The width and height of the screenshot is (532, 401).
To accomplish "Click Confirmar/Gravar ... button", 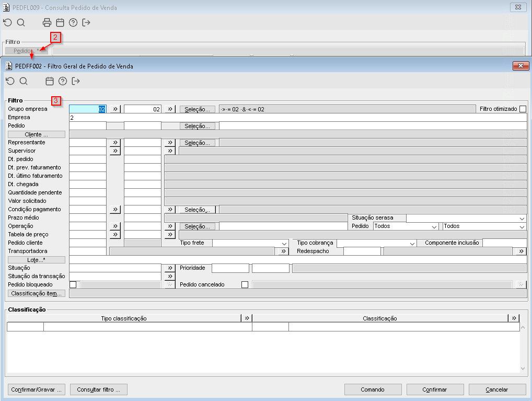I will click(36, 389).
